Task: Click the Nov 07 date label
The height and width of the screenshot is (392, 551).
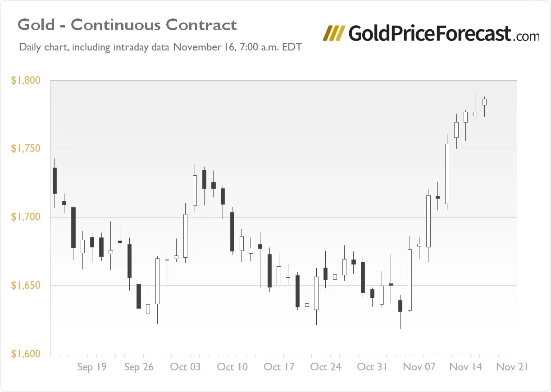Action: [x=419, y=367]
